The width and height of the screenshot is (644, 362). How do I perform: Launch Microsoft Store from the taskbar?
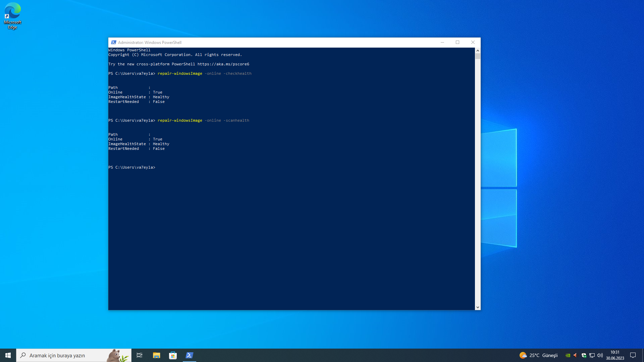pos(173,355)
